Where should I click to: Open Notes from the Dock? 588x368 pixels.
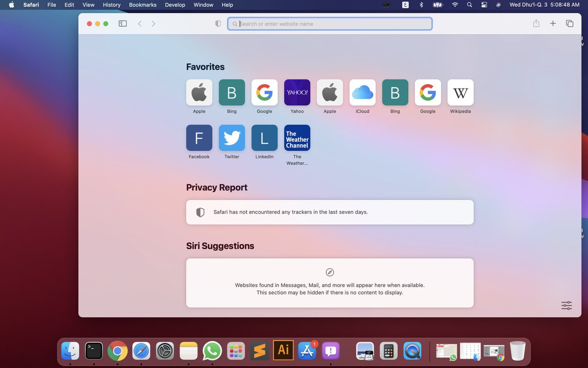(x=189, y=351)
